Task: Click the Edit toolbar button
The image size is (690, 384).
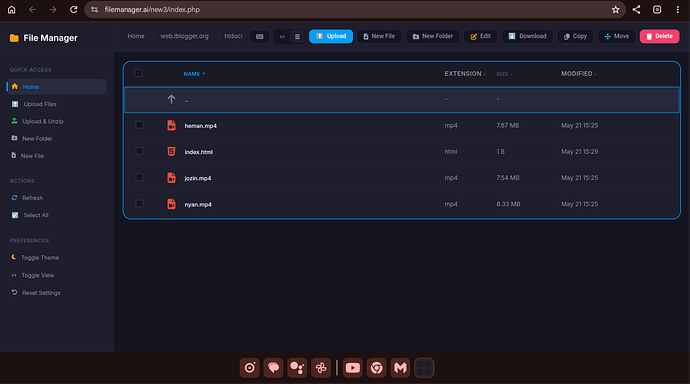Action: tap(481, 36)
